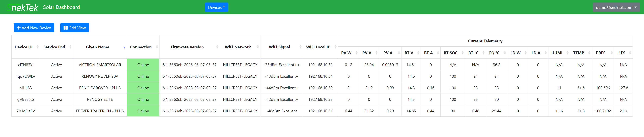This screenshot has height=137, width=644.
Task: Sort by TEMP column
Action: pyautogui.click(x=581, y=53)
